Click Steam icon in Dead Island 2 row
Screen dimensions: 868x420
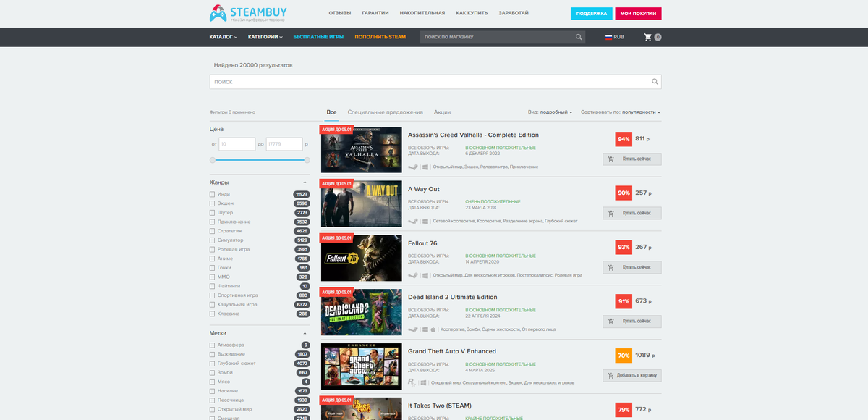tap(412, 329)
